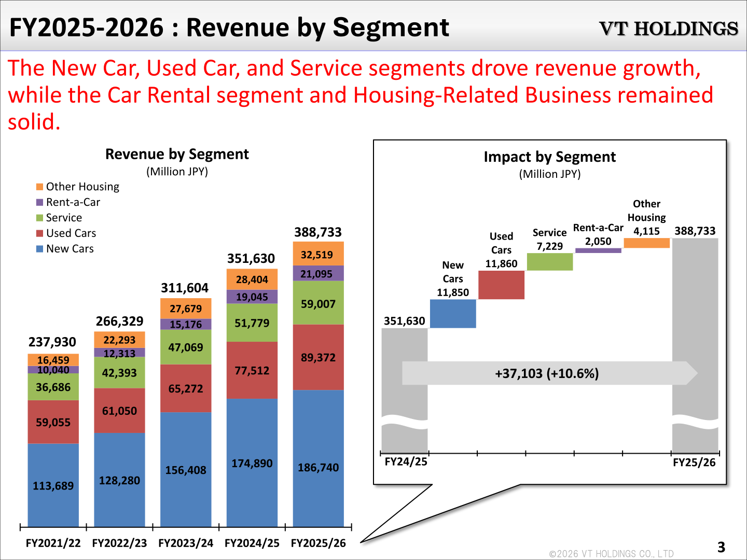The height and width of the screenshot is (560, 747).
Task: Select the bar value 174,890
Action: [252, 464]
